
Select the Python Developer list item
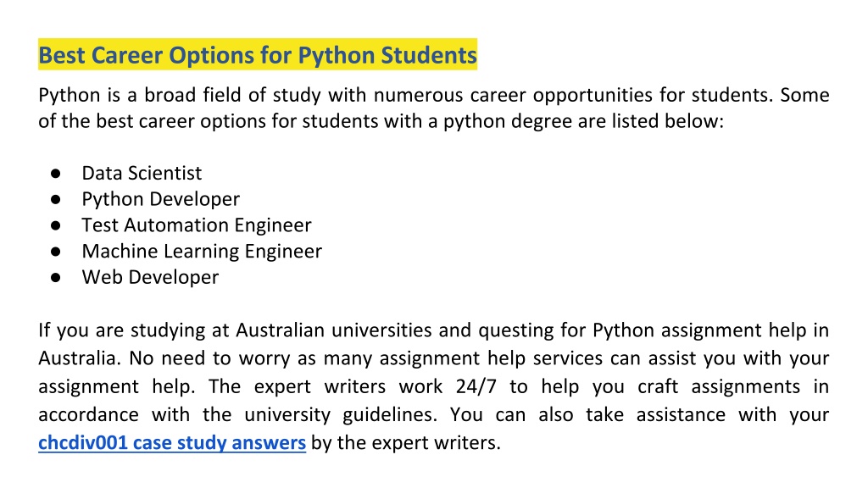coord(160,199)
